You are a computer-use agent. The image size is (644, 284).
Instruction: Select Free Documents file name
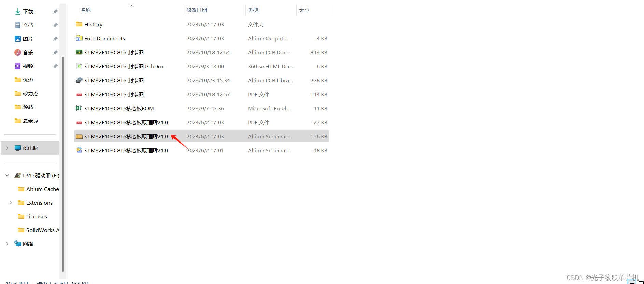click(104, 39)
